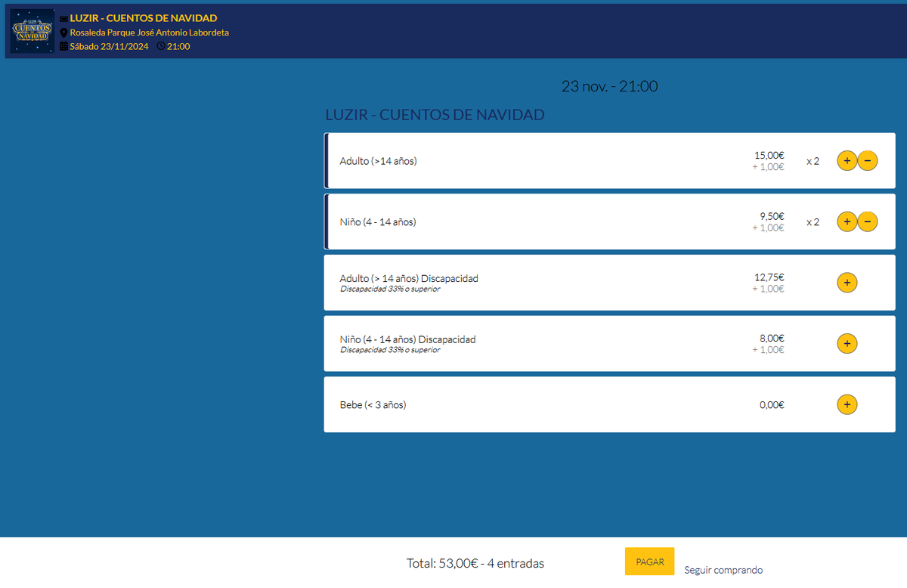Click the LUZIR - CUENTOS DE NAVIDAD header title
The width and height of the screenshot is (907, 588).
144,18
